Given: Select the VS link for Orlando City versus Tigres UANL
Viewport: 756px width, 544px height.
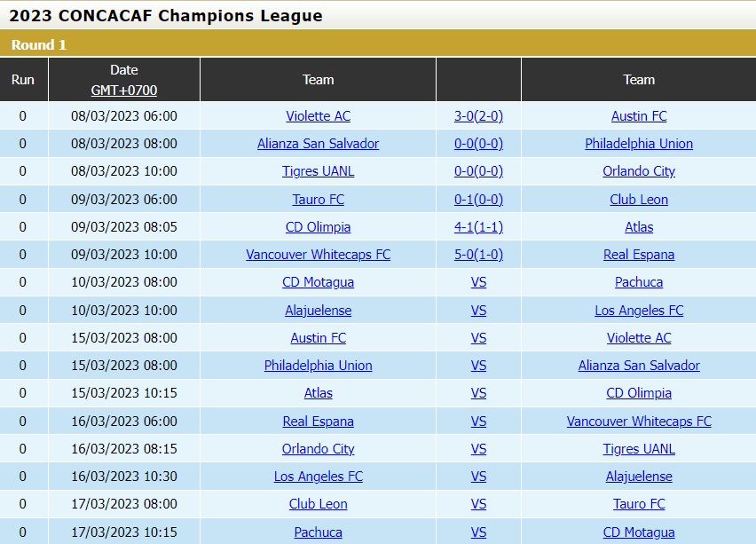Looking at the screenshot, I should click(477, 449).
